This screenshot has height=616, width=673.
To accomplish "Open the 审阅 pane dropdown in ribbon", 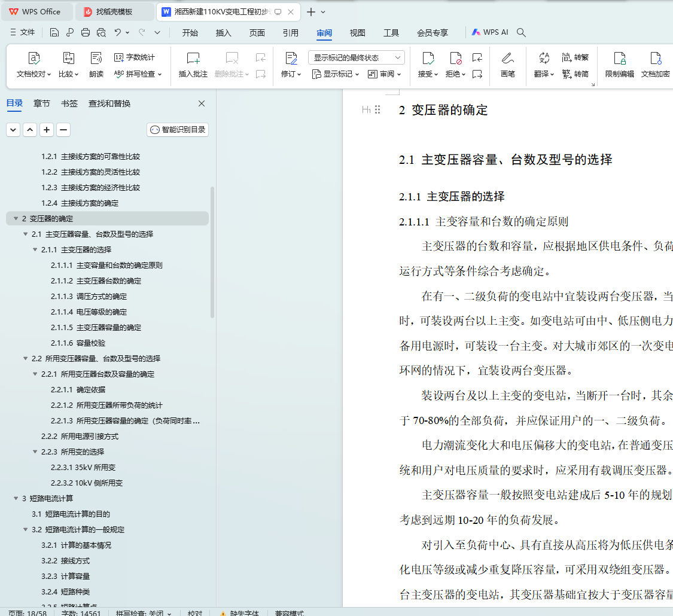I will tap(385, 74).
